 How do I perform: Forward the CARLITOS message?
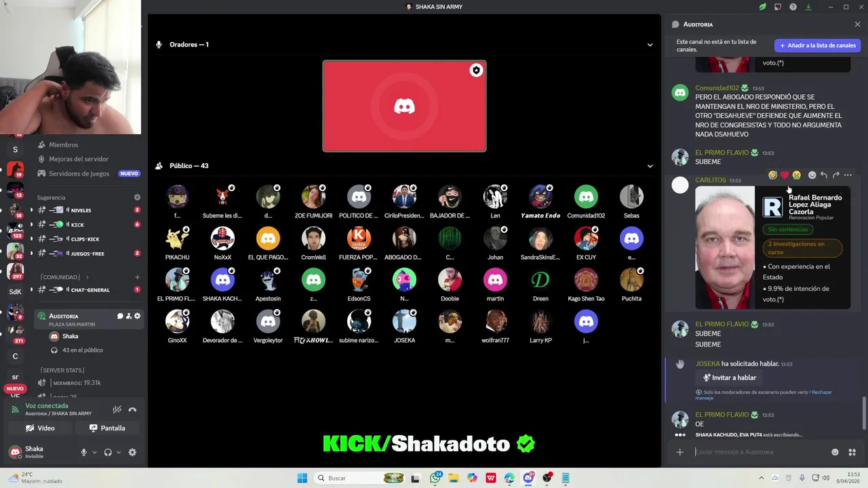pyautogui.click(x=836, y=175)
